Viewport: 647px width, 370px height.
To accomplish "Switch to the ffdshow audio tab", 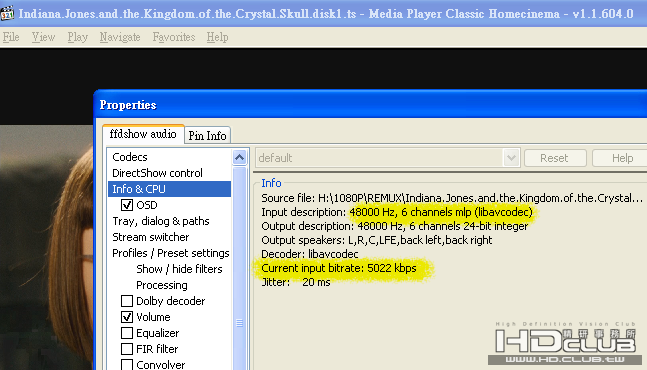I will coord(143,134).
